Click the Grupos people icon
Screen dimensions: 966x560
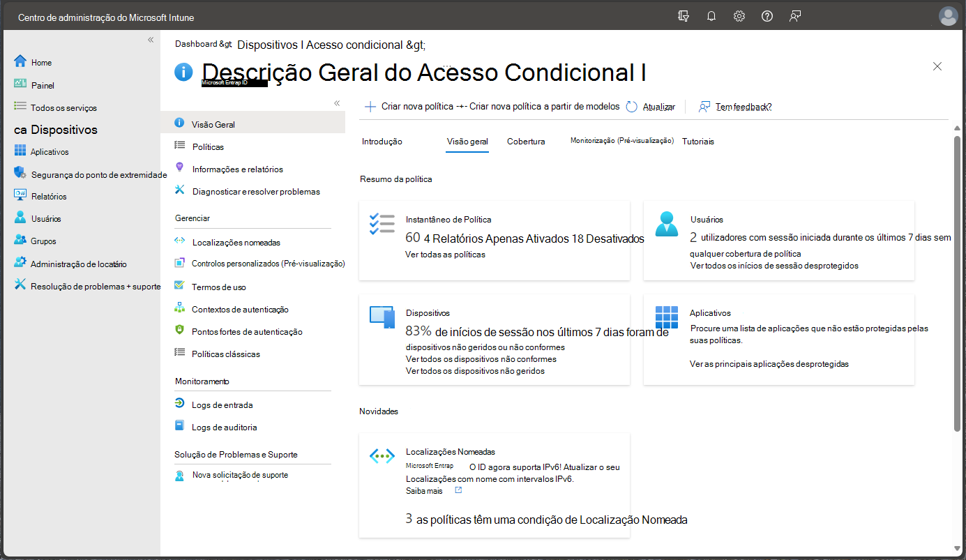pyautogui.click(x=20, y=240)
